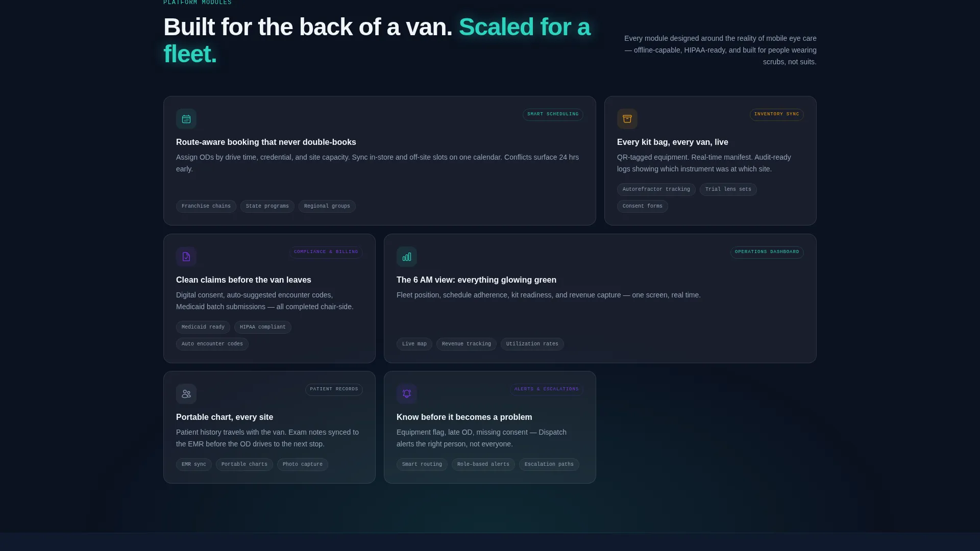The width and height of the screenshot is (980, 551).
Task: Select the Smart Scheduling badge
Action: (553, 114)
